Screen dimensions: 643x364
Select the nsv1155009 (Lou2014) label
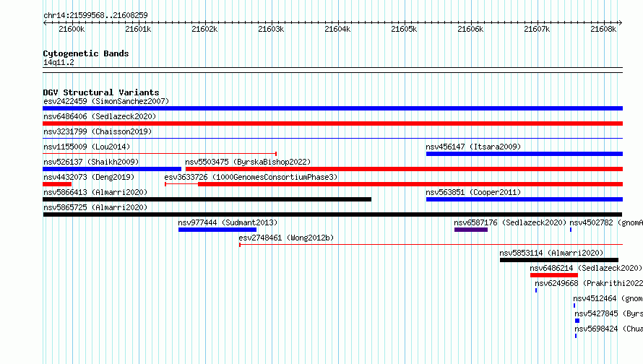click(x=87, y=147)
